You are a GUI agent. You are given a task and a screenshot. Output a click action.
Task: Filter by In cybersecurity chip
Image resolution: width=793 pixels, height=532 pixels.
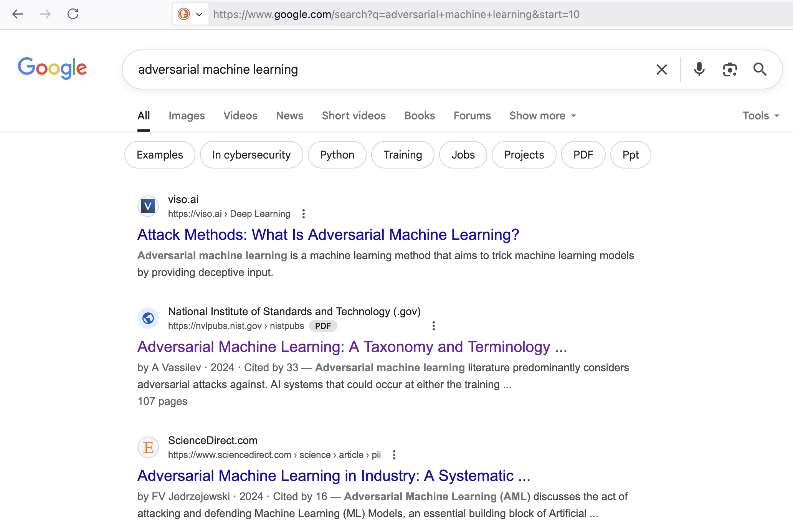pyautogui.click(x=251, y=155)
